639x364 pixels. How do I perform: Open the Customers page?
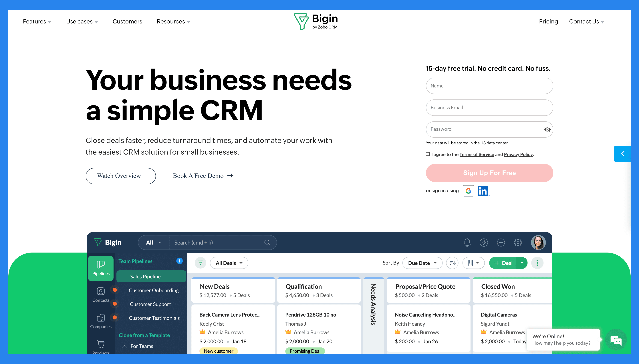[127, 21]
